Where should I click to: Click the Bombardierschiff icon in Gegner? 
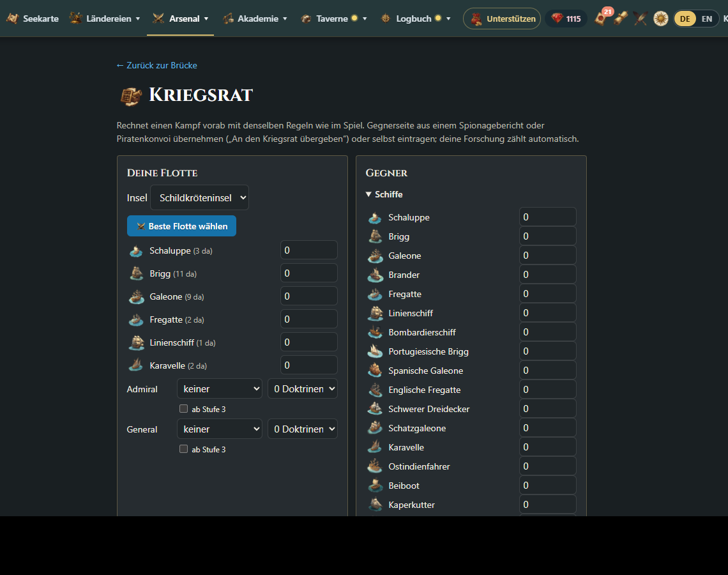pos(375,333)
